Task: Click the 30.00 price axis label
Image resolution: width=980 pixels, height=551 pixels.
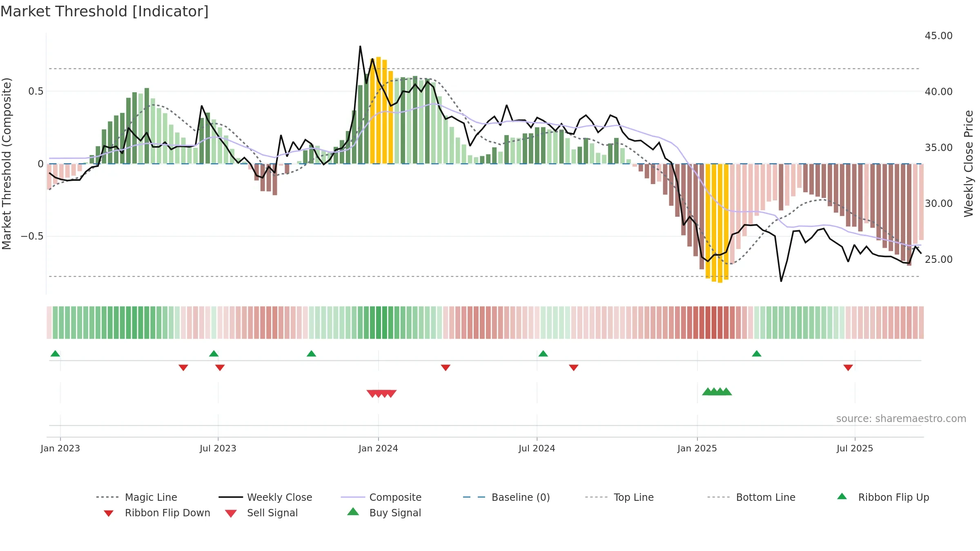Action: click(939, 204)
